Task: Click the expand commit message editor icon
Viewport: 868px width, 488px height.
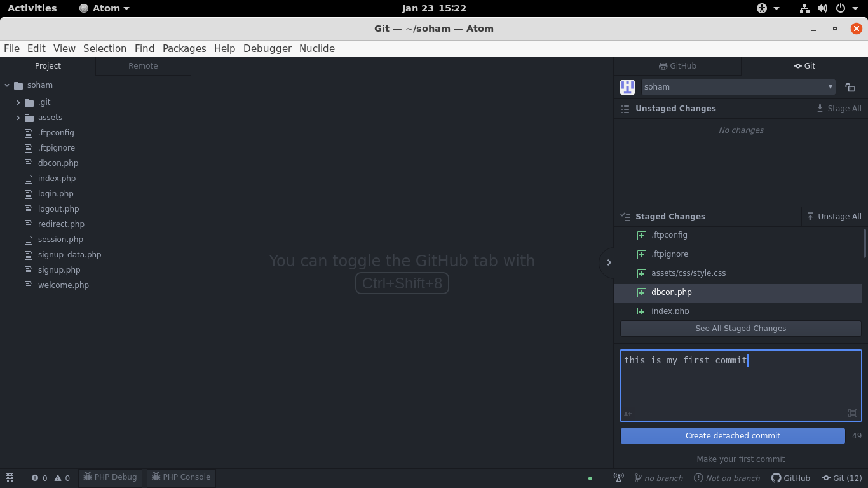Action: tap(853, 413)
